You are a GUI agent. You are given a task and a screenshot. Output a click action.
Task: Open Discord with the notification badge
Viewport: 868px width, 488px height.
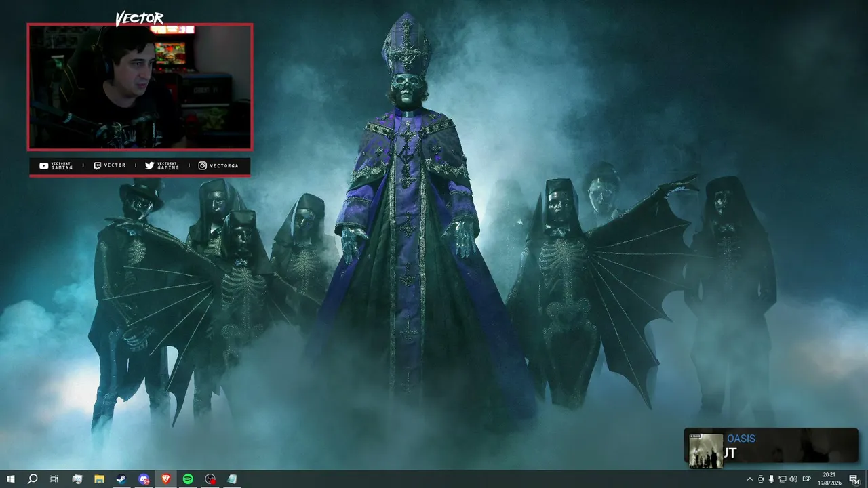tap(144, 479)
